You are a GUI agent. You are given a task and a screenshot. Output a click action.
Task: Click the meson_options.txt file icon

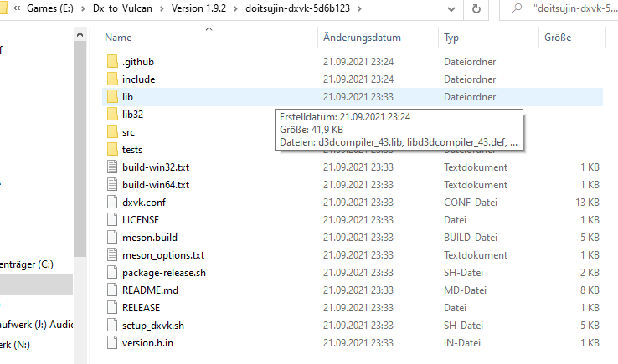tap(112, 255)
